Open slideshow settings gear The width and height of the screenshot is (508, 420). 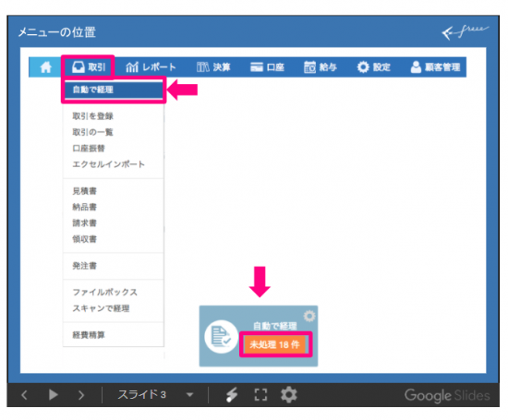[289, 395]
